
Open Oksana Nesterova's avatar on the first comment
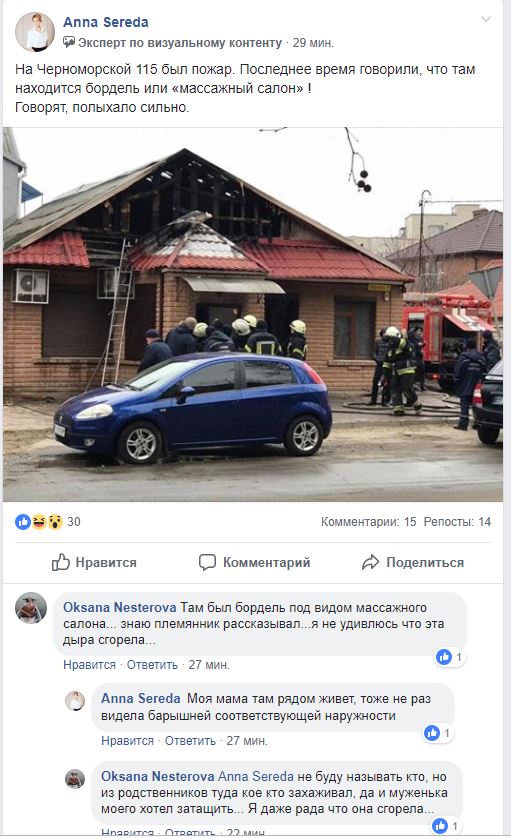31,608
